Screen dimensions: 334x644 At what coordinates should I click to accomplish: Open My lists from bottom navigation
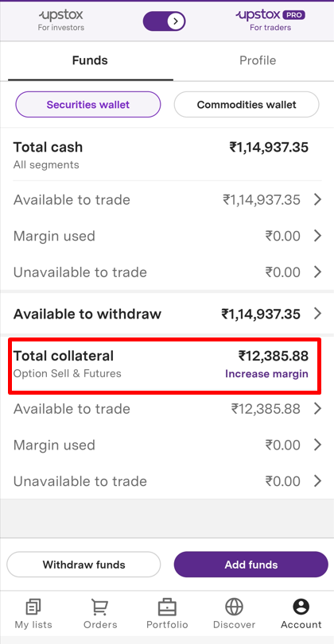(x=33, y=607)
